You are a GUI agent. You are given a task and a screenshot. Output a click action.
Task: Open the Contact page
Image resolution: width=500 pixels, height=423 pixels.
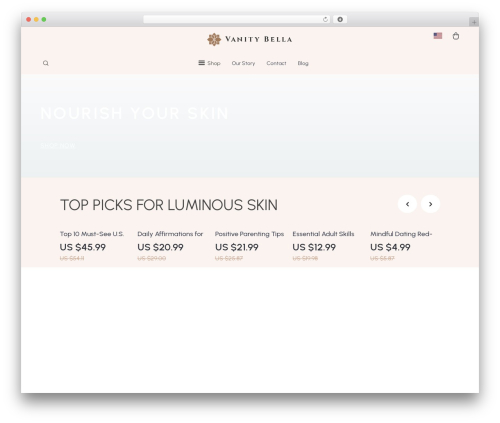[276, 63]
